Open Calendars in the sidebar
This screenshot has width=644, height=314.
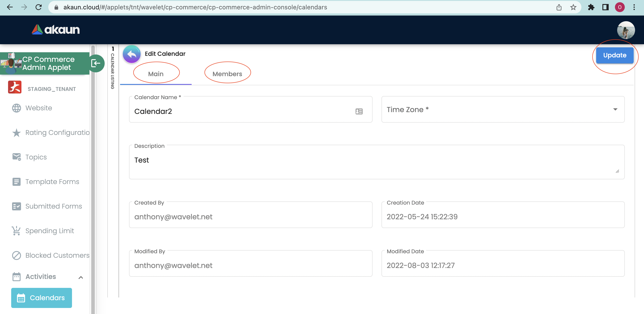pos(42,298)
